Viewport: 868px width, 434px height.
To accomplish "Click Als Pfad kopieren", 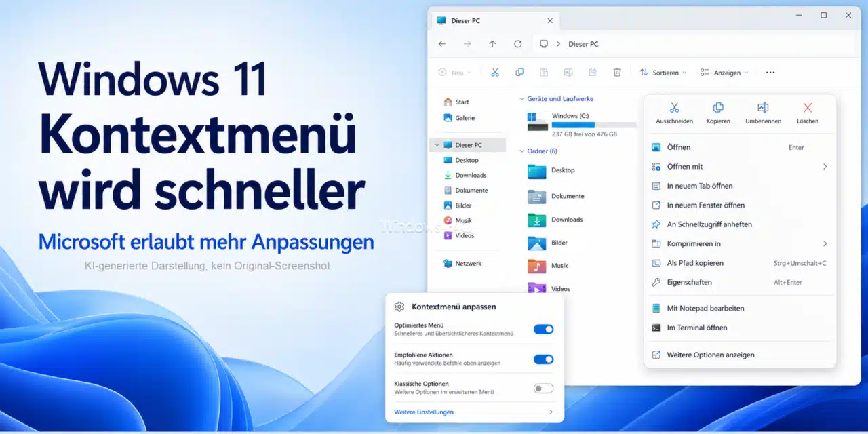I will (x=740, y=263).
